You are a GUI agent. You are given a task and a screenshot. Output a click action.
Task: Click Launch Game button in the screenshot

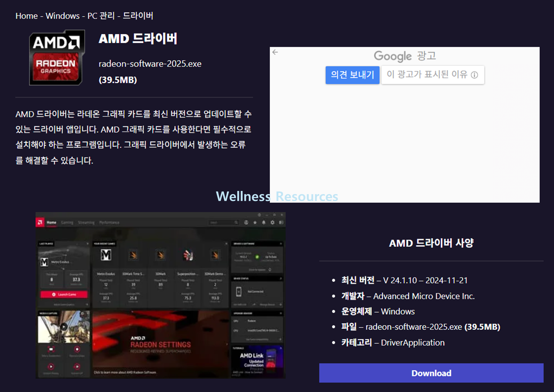pos(64,294)
